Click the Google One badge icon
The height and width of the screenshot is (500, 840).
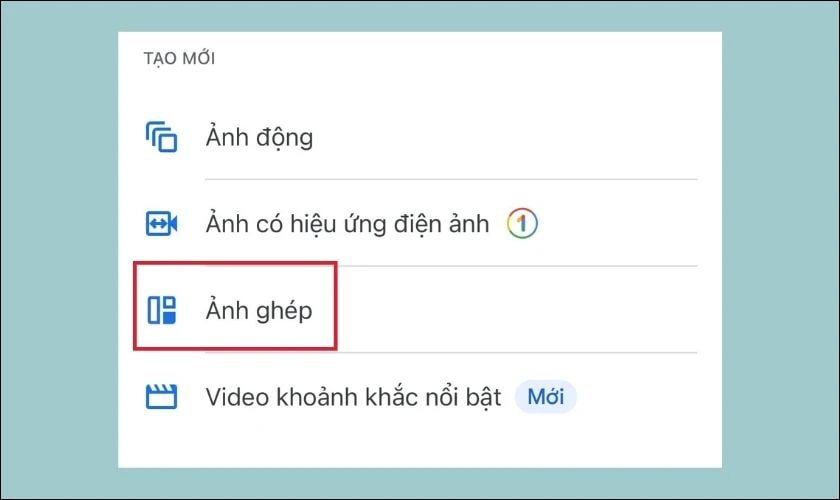522,223
